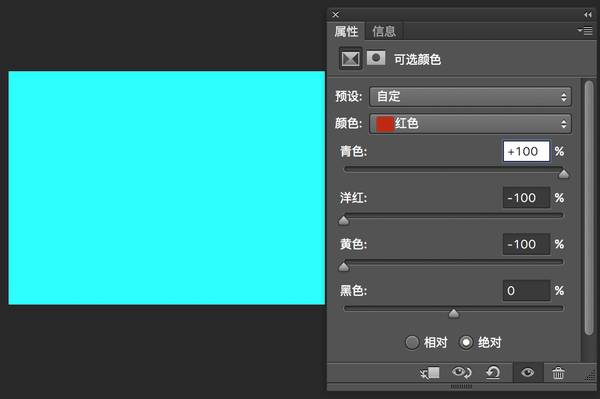Viewport: 600px width, 399px height.
Task: Select the 相对 radio button
Action: pos(412,342)
